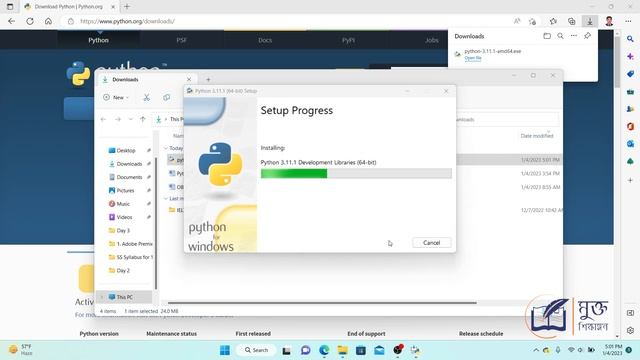Click the Explorer horizontal scrollbar
Screen dimensions: 640x360
click(x=322, y=303)
